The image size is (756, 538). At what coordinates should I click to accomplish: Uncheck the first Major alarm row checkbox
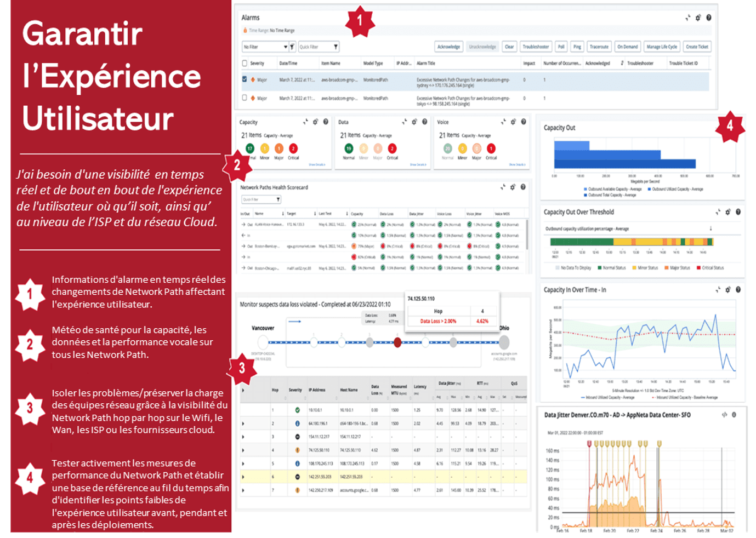point(245,79)
